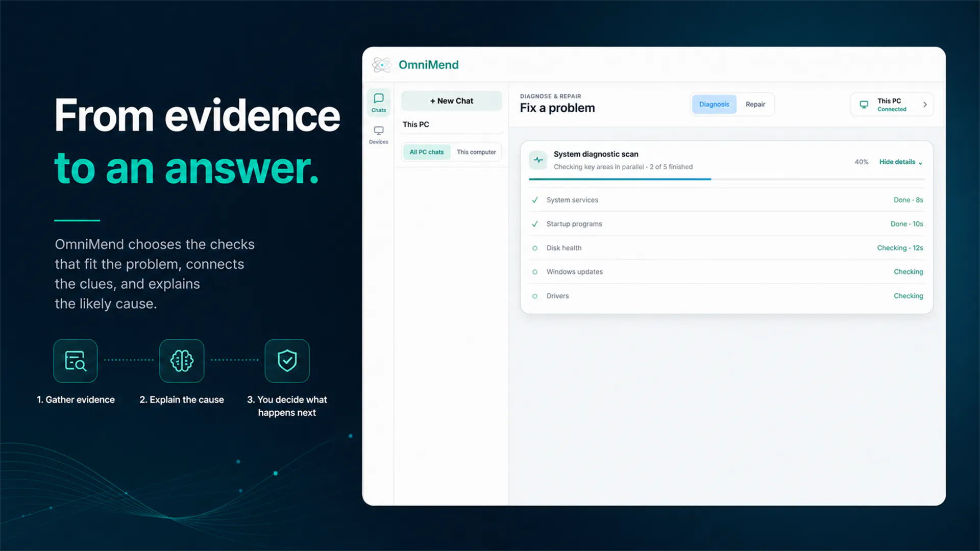Screen dimensions: 980x551
Task: Click the System services row label
Action: click(572, 200)
